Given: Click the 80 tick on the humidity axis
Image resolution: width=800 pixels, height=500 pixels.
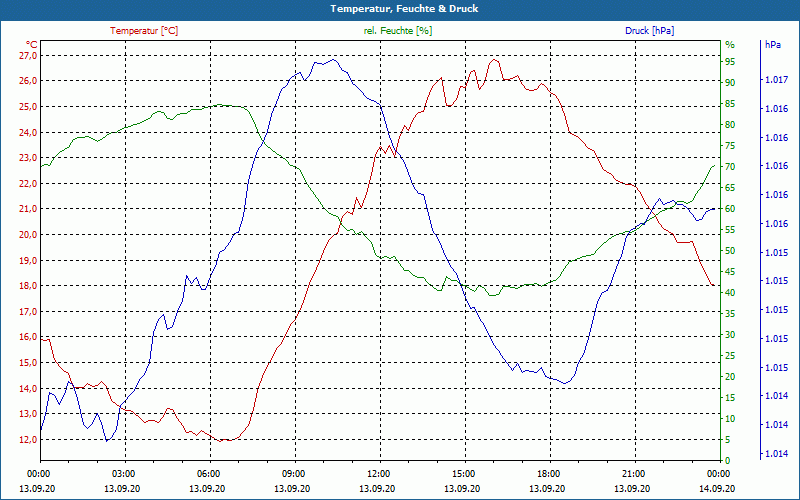Looking at the screenshot, I should point(730,124).
